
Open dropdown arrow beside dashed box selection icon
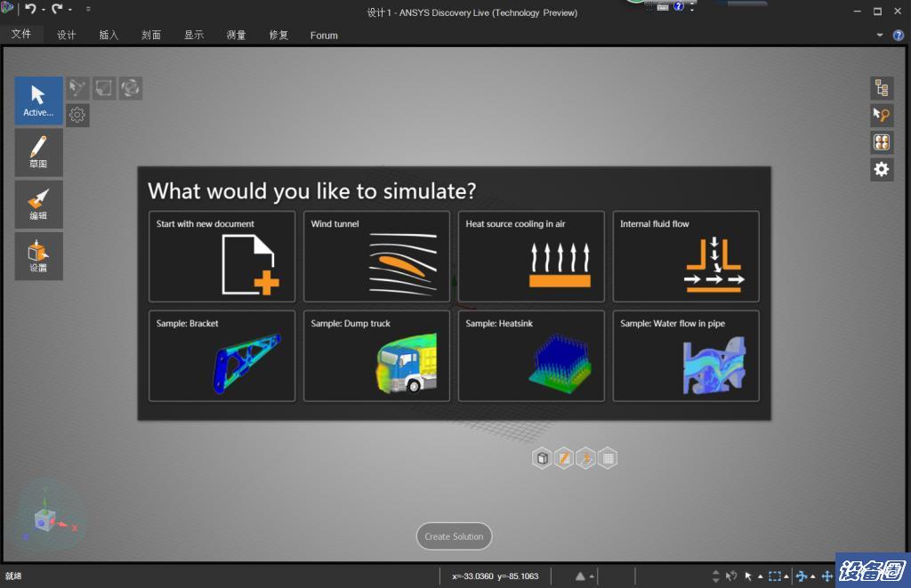[x=786, y=576]
